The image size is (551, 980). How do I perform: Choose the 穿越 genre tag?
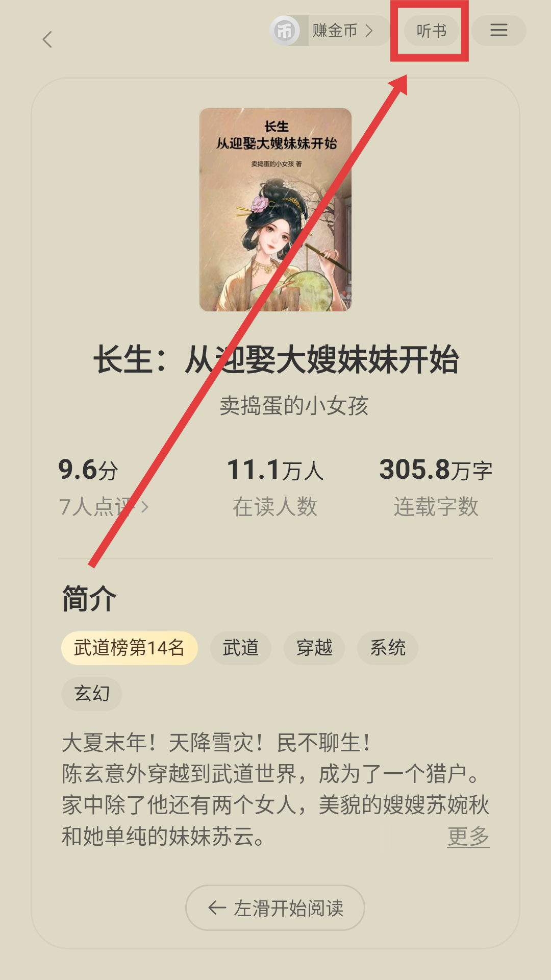[314, 648]
